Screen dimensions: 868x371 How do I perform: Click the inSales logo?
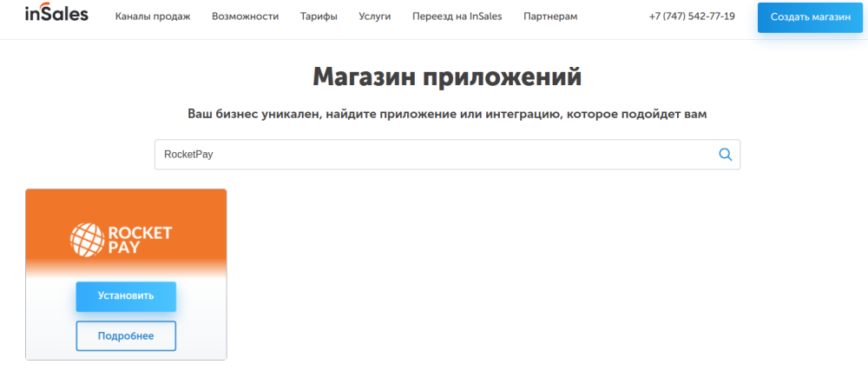[x=56, y=13]
